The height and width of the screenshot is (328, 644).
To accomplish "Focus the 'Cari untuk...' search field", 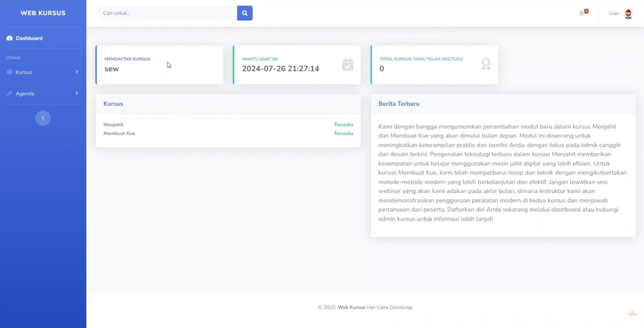I will coord(168,13).
